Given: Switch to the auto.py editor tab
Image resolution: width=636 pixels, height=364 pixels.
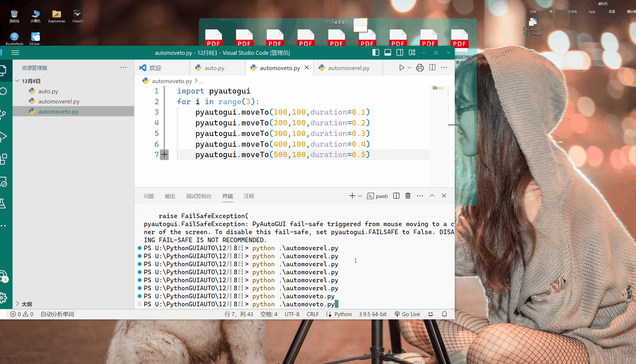Looking at the screenshot, I should pyautogui.click(x=217, y=68).
